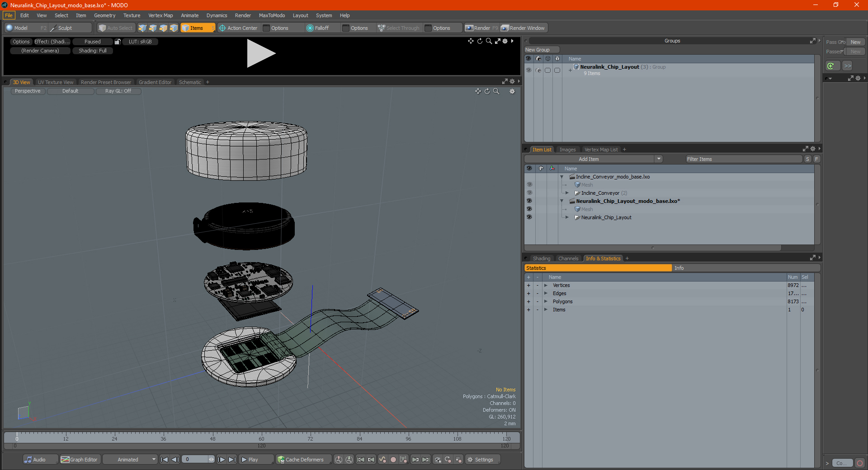Click the record keyframe circle icon
Image resolution: width=868 pixels, height=470 pixels.
(x=393, y=460)
